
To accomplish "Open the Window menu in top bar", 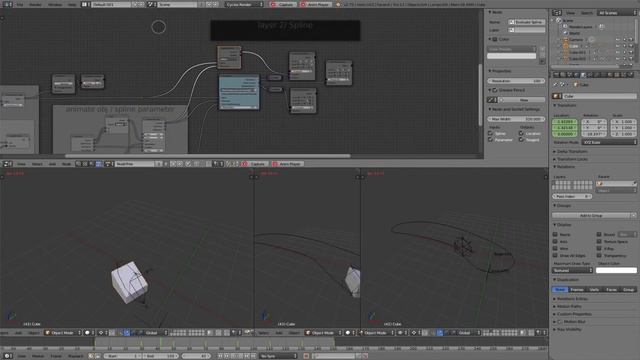I will 55,4.
